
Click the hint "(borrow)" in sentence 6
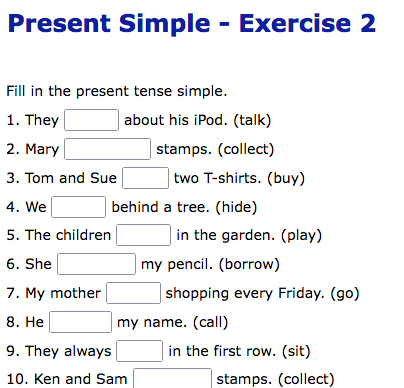(249, 264)
